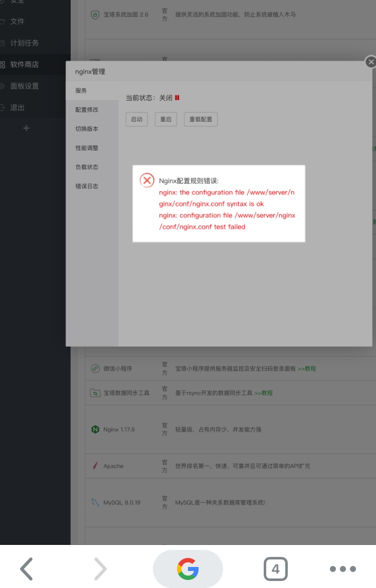This screenshot has height=588, width=376.
Task: Click 宝塔系统加固 2.6 name
Action: point(126,15)
